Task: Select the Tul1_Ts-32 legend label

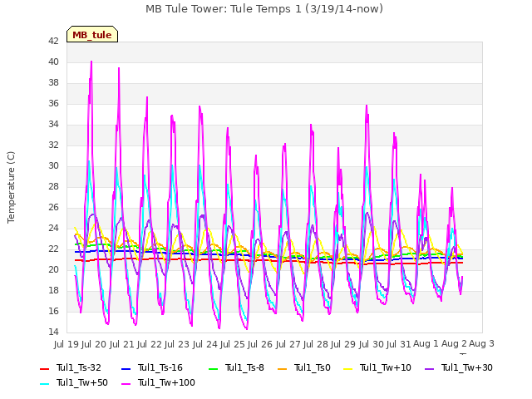Action: coord(79,367)
